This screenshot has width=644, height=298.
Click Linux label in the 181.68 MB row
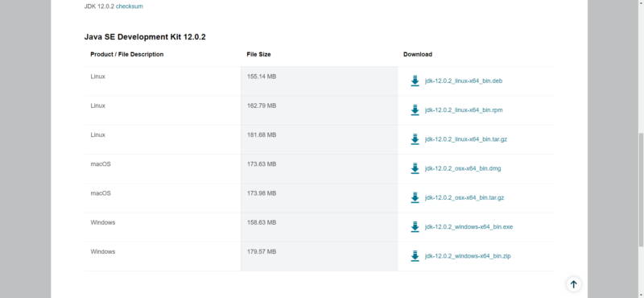pos(97,135)
